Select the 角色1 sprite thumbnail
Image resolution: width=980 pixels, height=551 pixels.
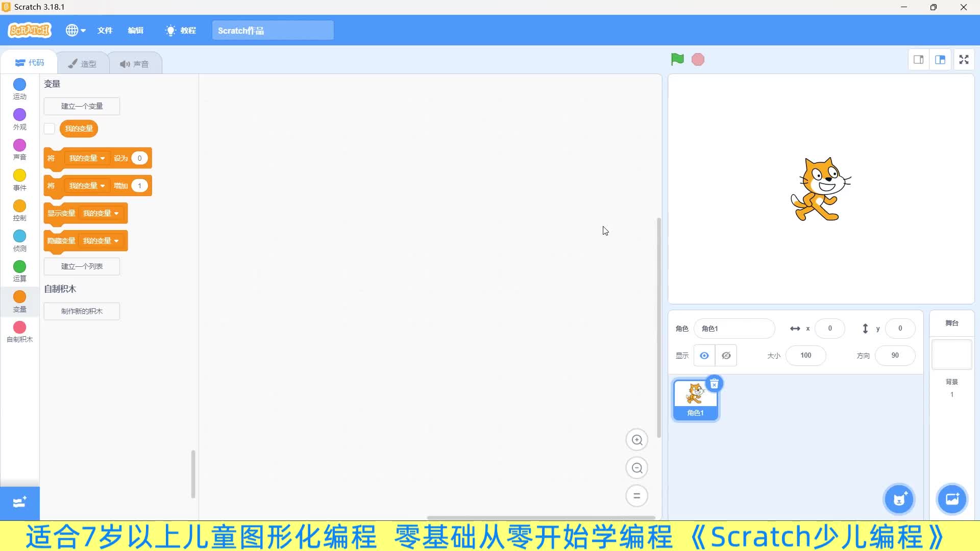(695, 400)
